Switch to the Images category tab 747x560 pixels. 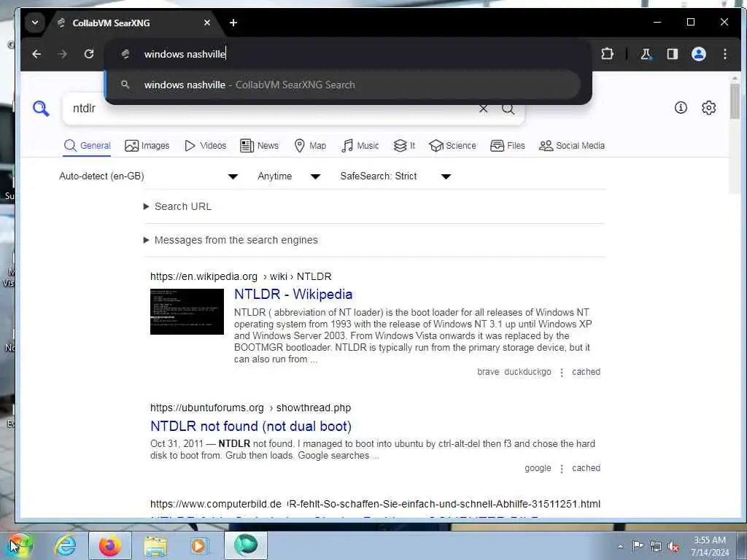coord(147,146)
